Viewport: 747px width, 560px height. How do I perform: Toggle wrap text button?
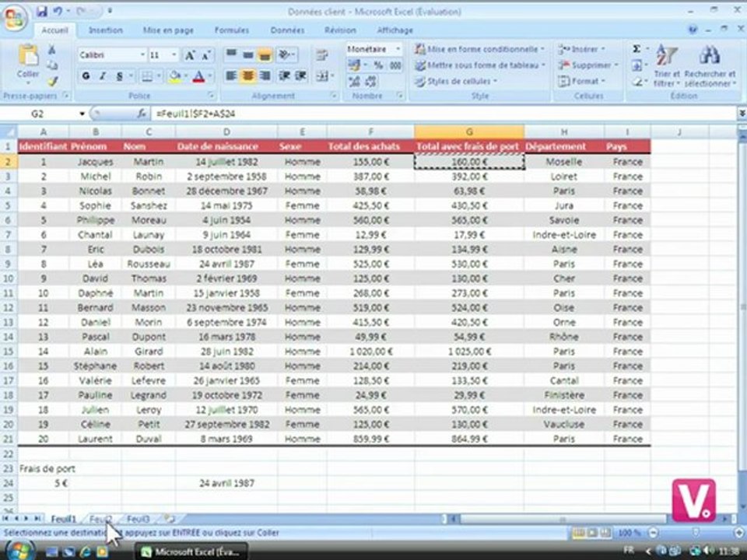pos(322,55)
